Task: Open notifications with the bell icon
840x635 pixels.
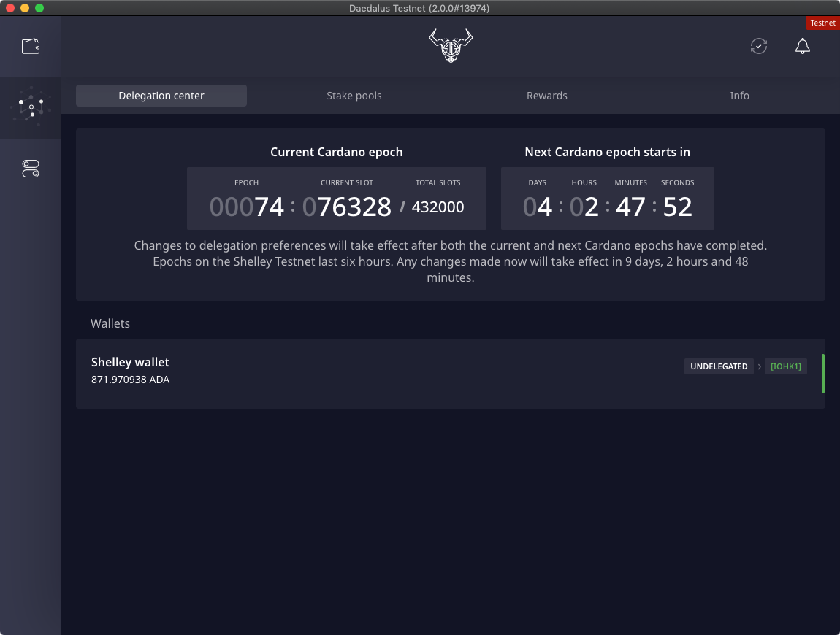Action: [802, 46]
